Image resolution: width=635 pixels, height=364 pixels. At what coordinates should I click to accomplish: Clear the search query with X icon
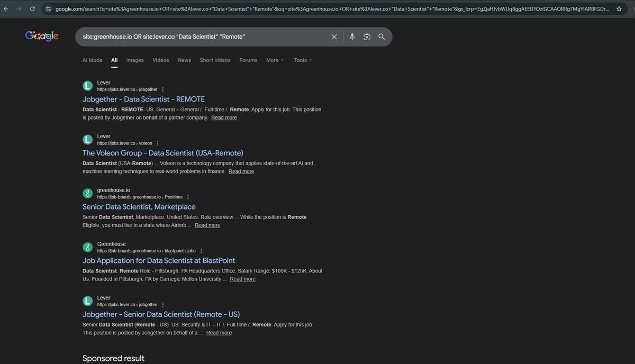click(x=334, y=37)
